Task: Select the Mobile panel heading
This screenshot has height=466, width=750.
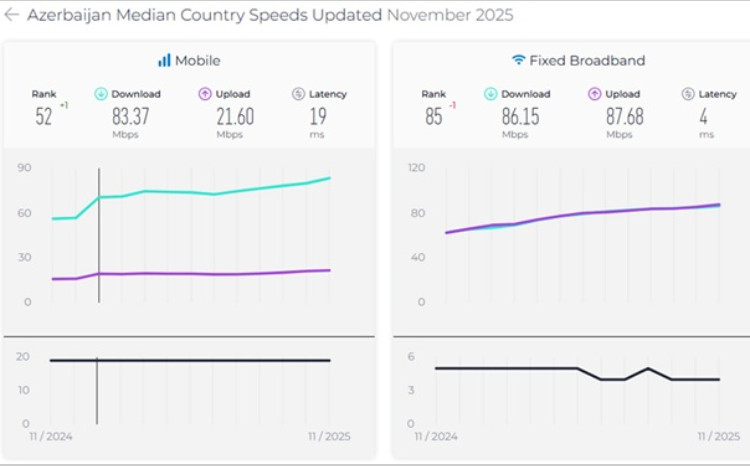Action: click(x=197, y=60)
